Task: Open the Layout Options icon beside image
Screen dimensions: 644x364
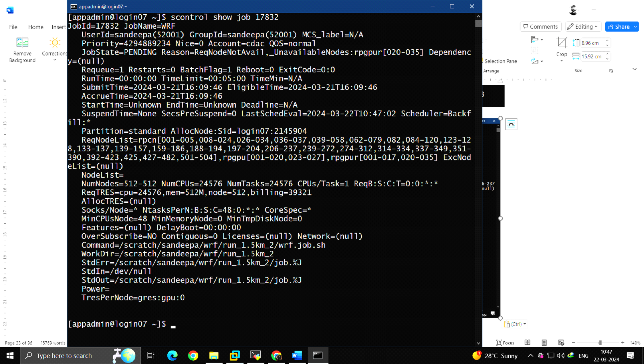Action: pyautogui.click(x=511, y=124)
